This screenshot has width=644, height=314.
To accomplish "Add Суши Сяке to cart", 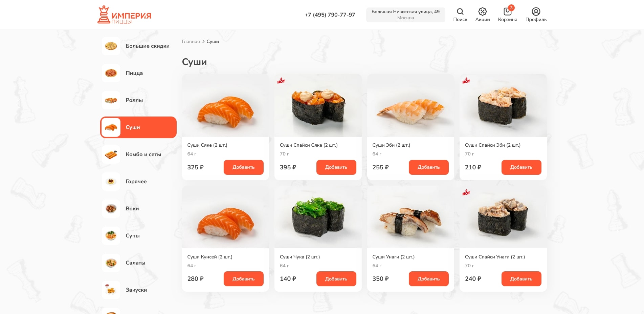I will point(243,167).
